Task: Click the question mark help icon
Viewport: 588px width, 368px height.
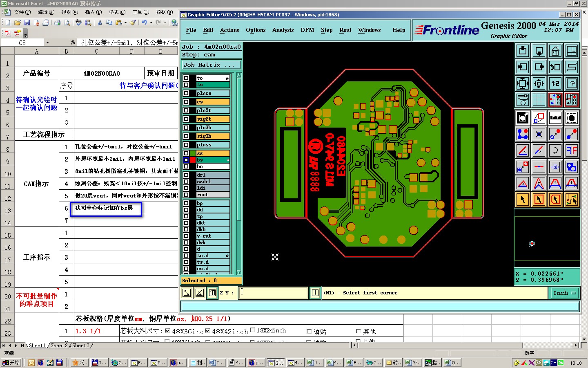Action: [572, 83]
